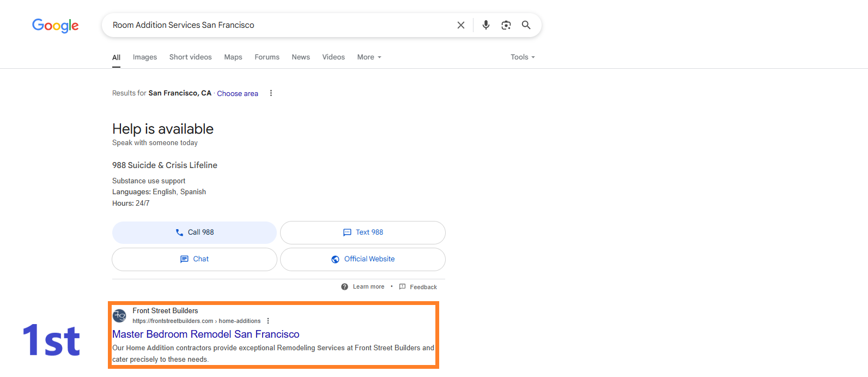The image size is (868, 377).
Task: Open the Chat button
Action: [x=195, y=259]
